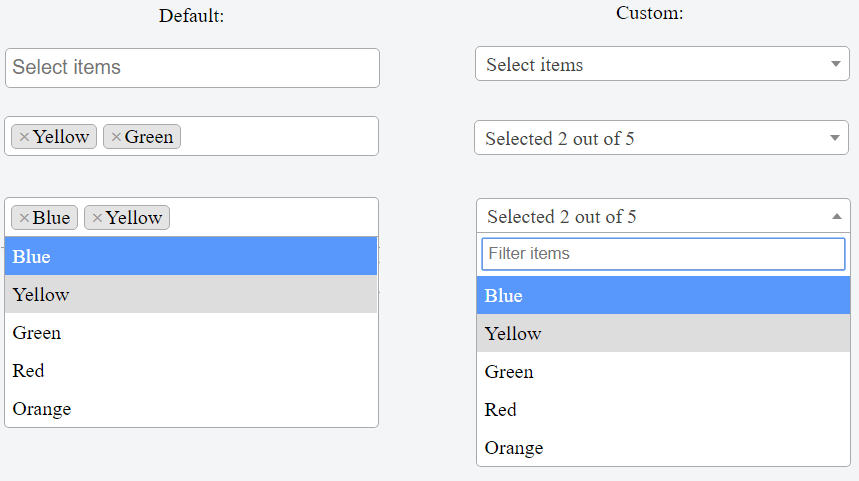Pick Orange in the custom dropdown list

click(x=663, y=448)
